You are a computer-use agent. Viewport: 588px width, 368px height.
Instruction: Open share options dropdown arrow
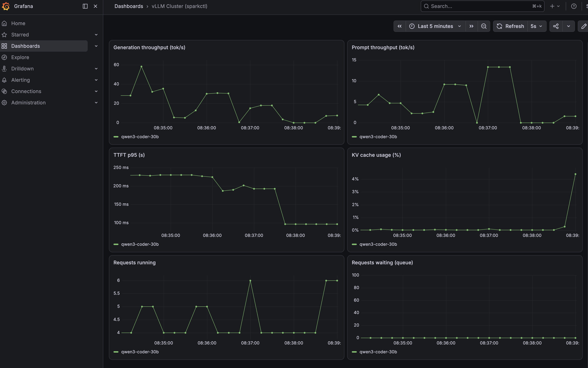569,26
